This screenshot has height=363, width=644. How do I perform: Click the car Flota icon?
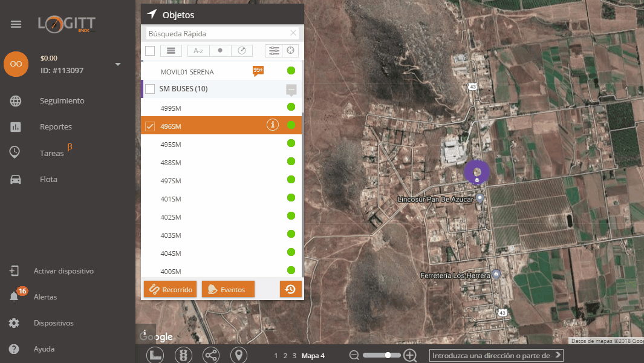pos(16,180)
